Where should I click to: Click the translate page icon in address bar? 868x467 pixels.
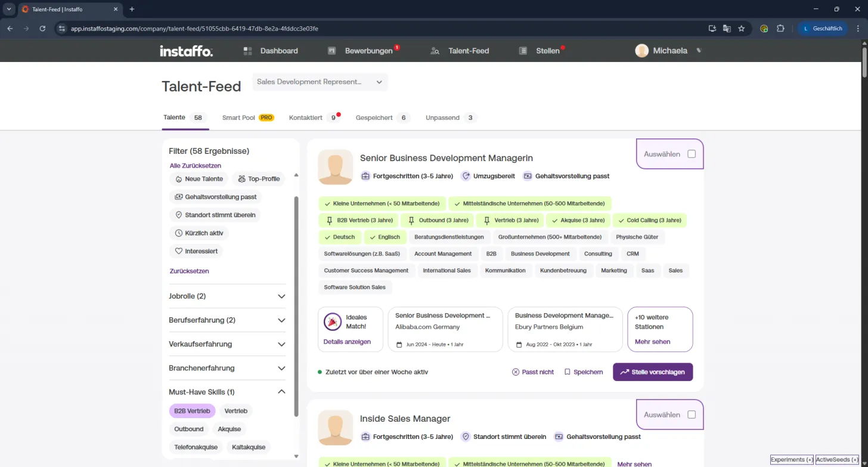pos(727,28)
